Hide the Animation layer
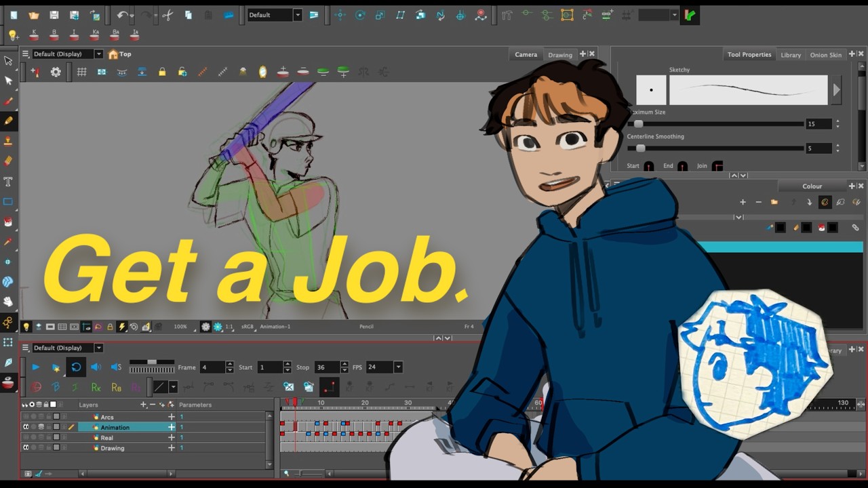This screenshot has width=868, height=488. (x=26, y=427)
